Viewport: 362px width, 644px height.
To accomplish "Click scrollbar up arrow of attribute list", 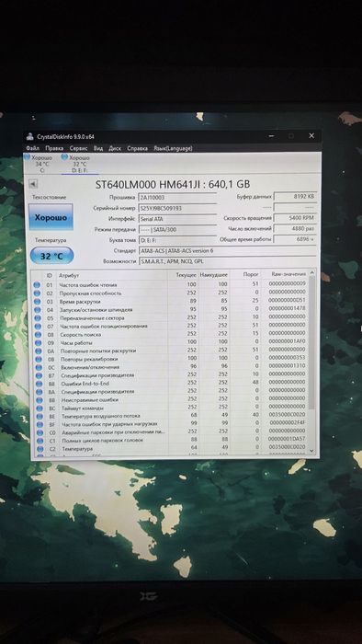I will pos(312,273).
